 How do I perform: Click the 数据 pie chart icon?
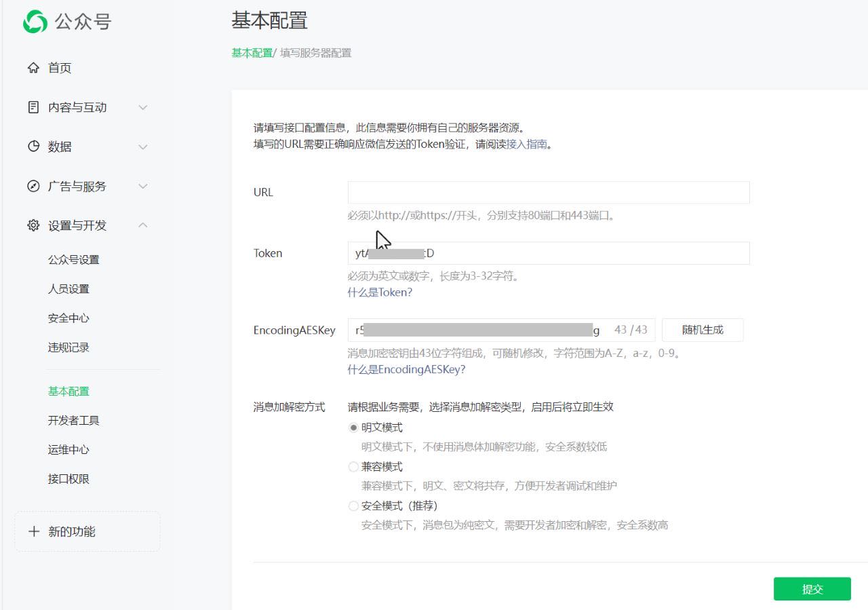click(x=33, y=147)
